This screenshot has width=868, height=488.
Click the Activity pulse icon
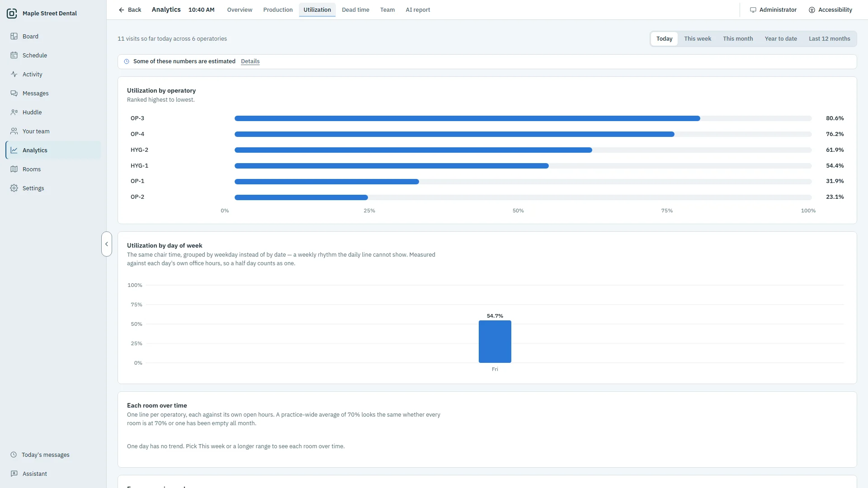coord(14,74)
